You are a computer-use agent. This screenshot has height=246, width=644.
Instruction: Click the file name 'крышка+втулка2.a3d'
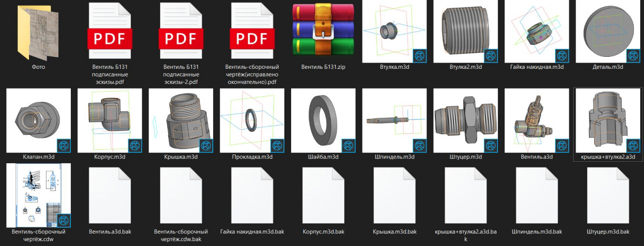click(x=608, y=157)
